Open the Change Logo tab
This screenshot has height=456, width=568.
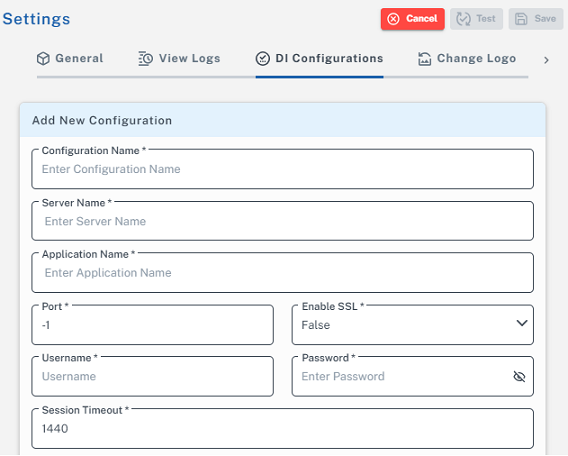(x=467, y=58)
